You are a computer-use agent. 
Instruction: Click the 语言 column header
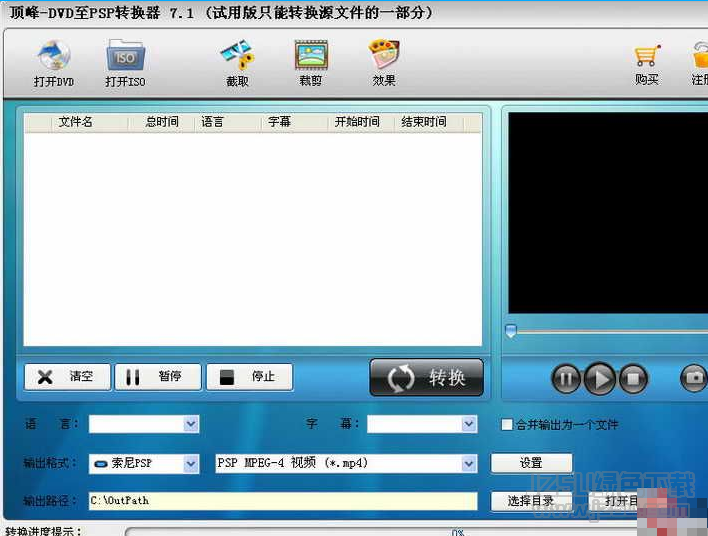228,122
